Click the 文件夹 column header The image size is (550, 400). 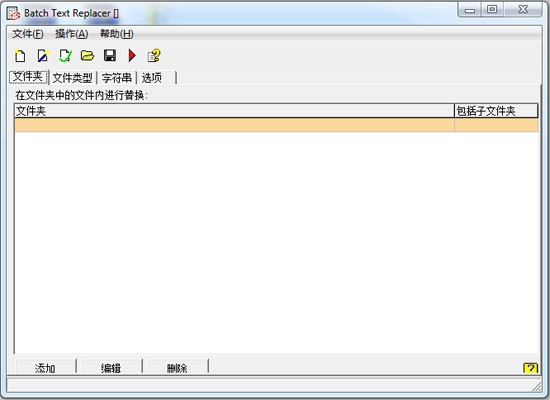click(234, 111)
